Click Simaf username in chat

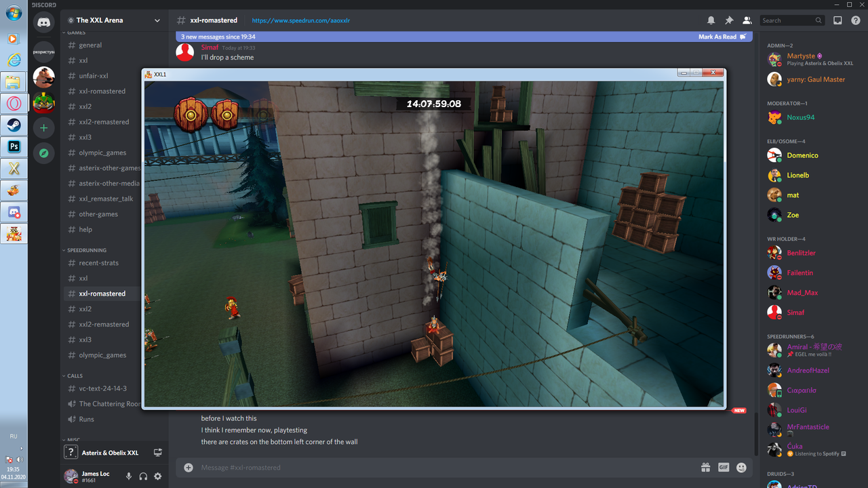(x=210, y=47)
